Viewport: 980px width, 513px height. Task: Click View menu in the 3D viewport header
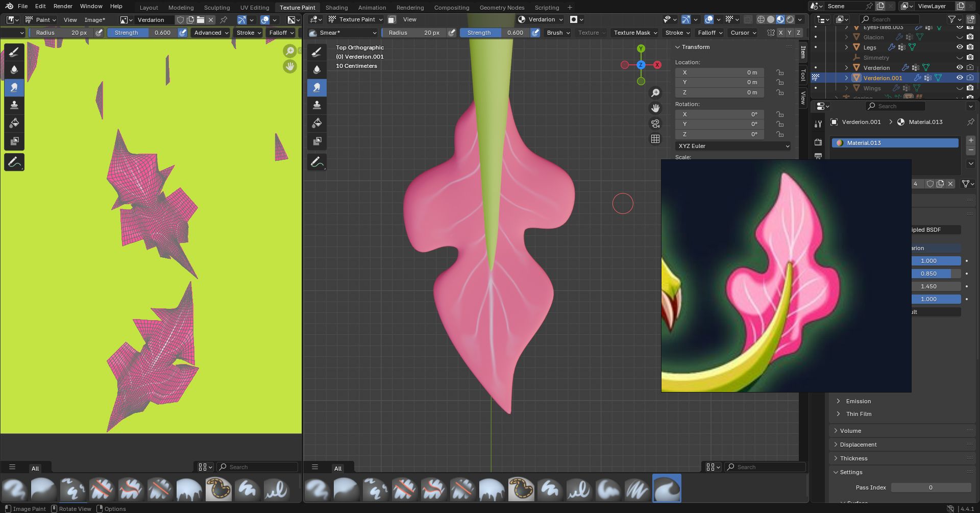point(410,19)
